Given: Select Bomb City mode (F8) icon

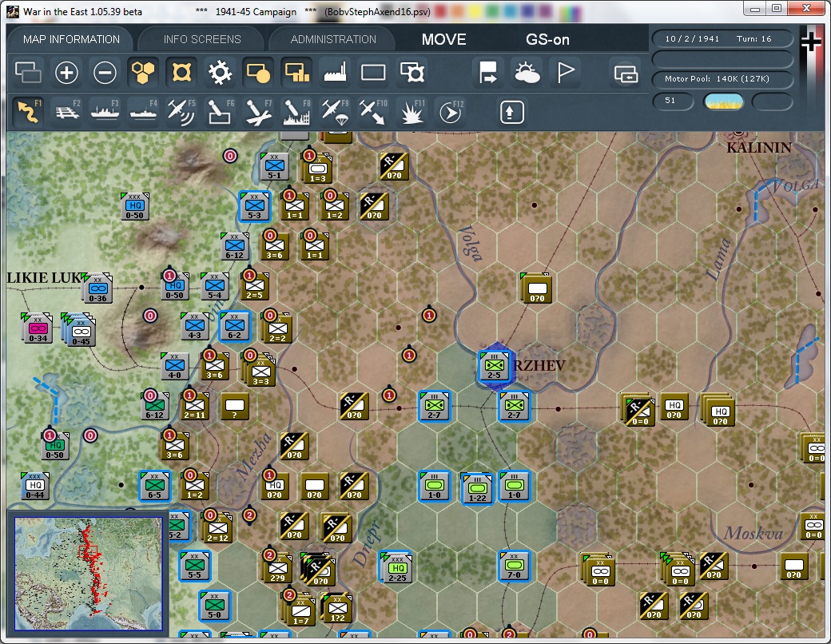Looking at the screenshot, I should (296, 111).
